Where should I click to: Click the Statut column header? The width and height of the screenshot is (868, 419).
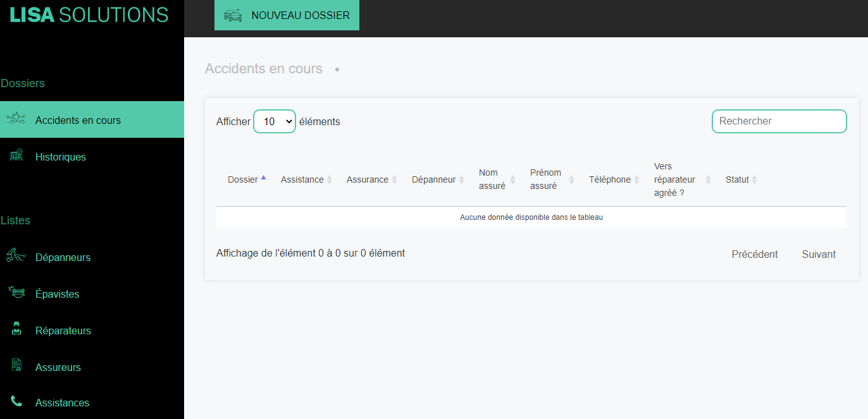tap(737, 179)
